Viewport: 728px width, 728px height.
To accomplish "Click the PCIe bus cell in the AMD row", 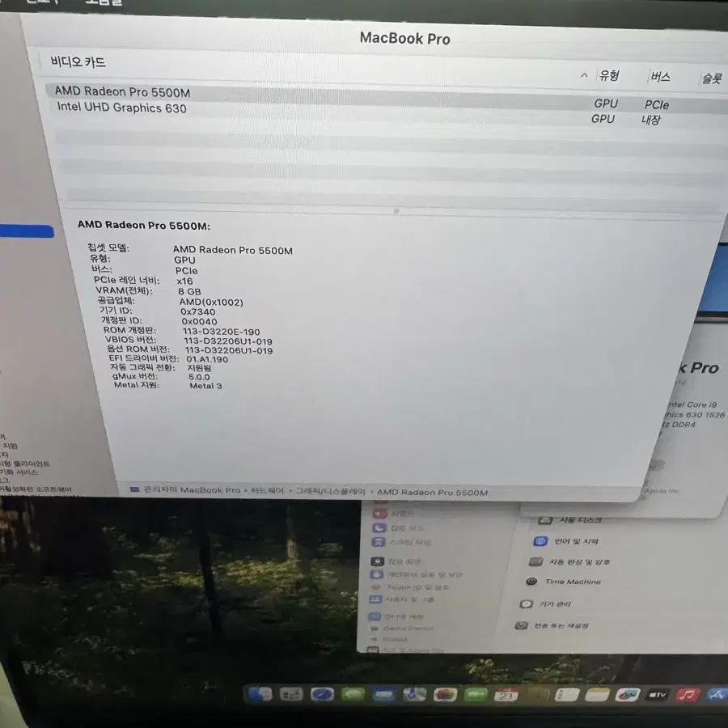I will (x=657, y=105).
